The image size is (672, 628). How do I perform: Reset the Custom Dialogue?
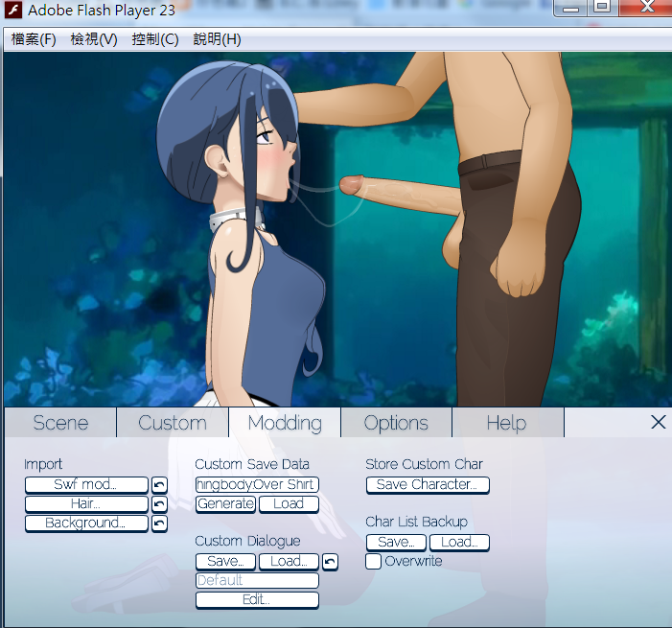[330, 562]
